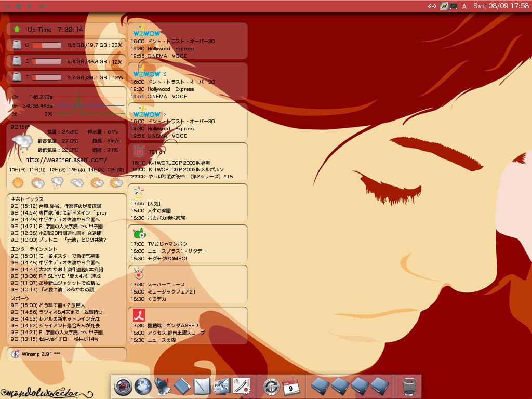532x399 pixels.
Task: Launch the globe web browser dock icon
Action: 143,386
